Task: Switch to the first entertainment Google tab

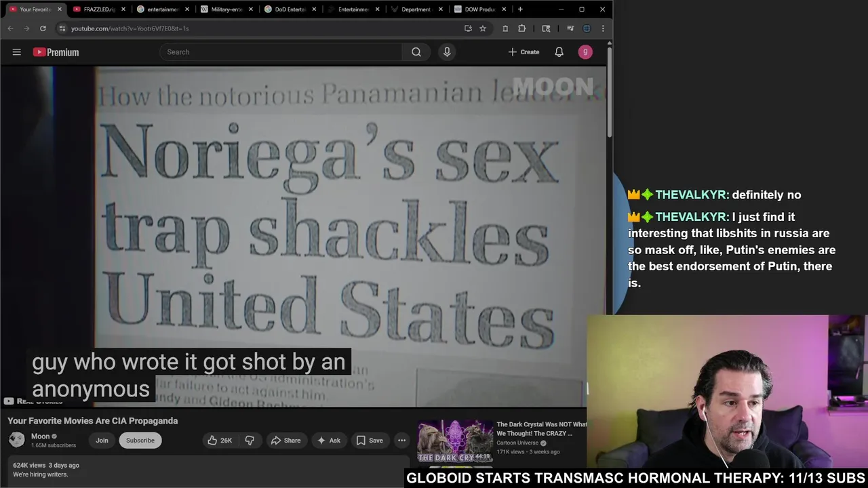Action: pos(162,9)
